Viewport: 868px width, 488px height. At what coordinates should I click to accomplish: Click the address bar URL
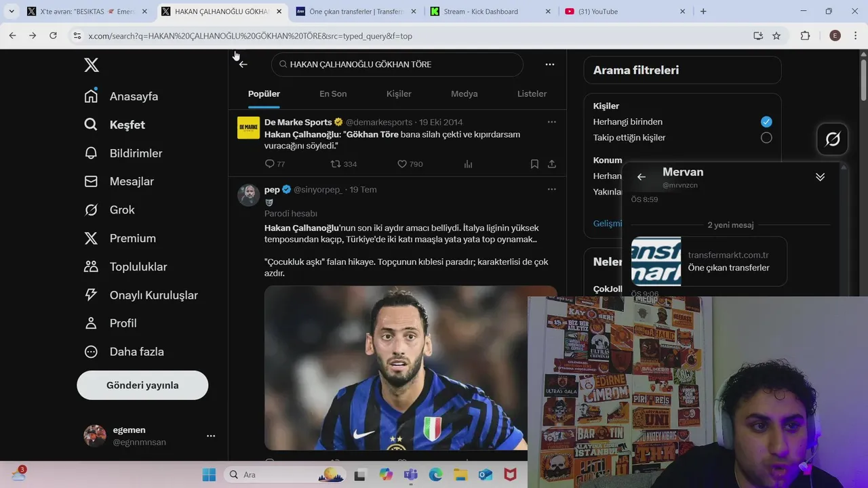(250, 36)
